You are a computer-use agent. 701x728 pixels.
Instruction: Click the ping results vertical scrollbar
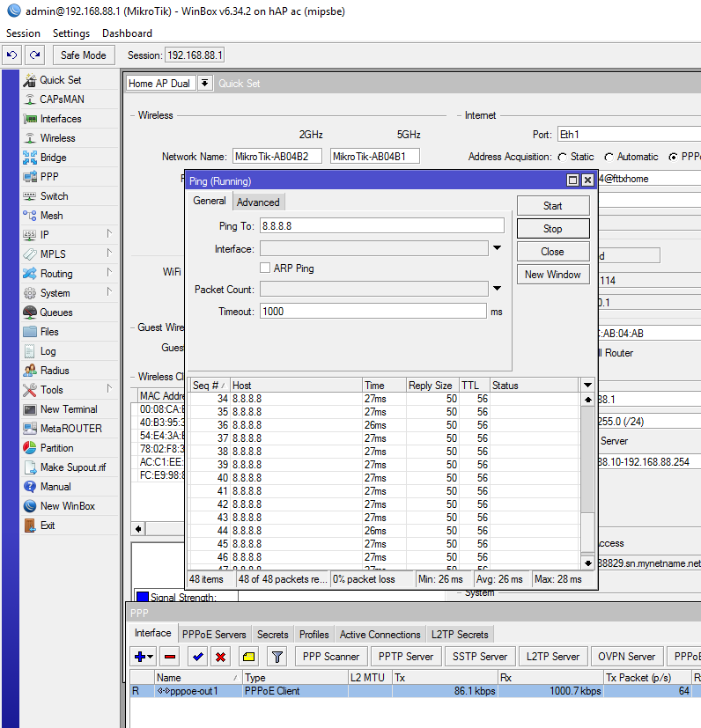587,475
